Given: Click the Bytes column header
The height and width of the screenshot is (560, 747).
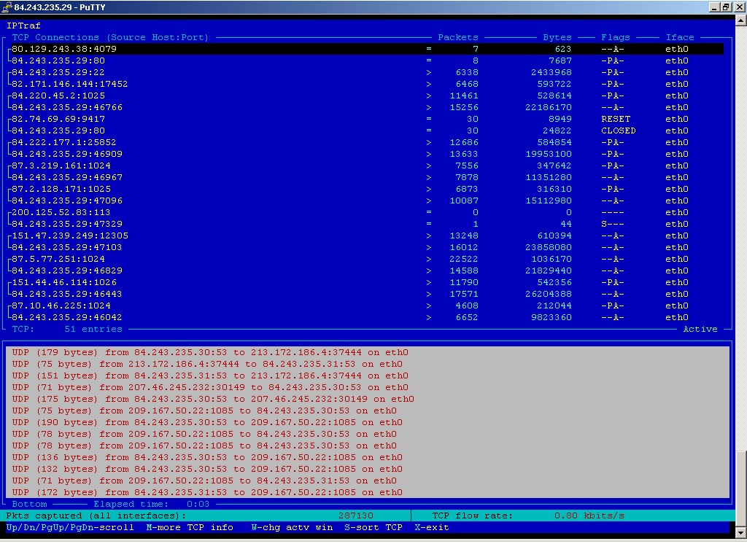Looking at the screenshot, I should (x=557, y=37).
